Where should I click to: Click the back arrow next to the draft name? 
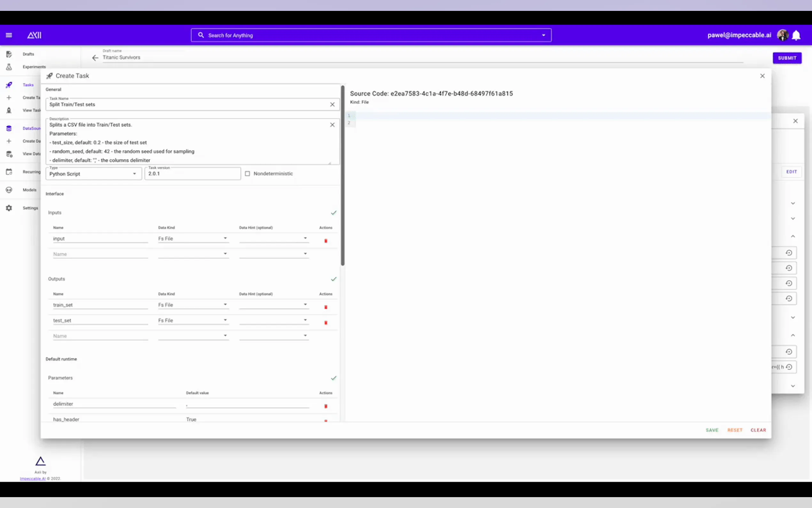coord(95,58)
